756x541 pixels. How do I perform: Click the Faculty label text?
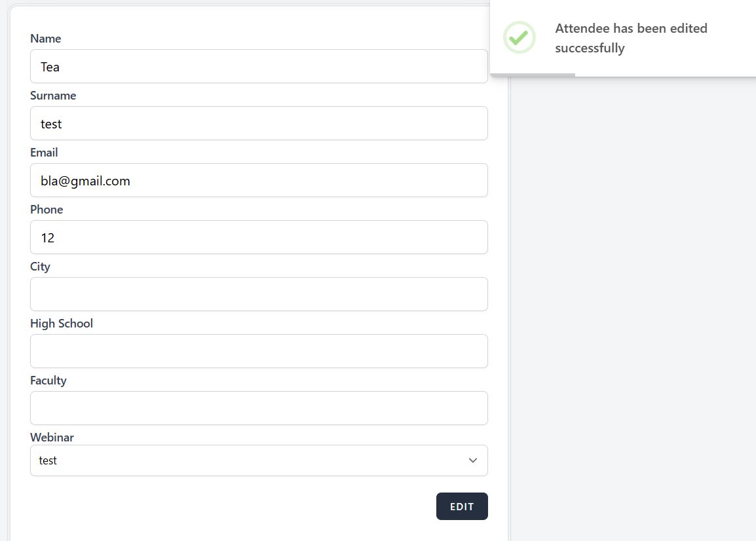(48, 381)
